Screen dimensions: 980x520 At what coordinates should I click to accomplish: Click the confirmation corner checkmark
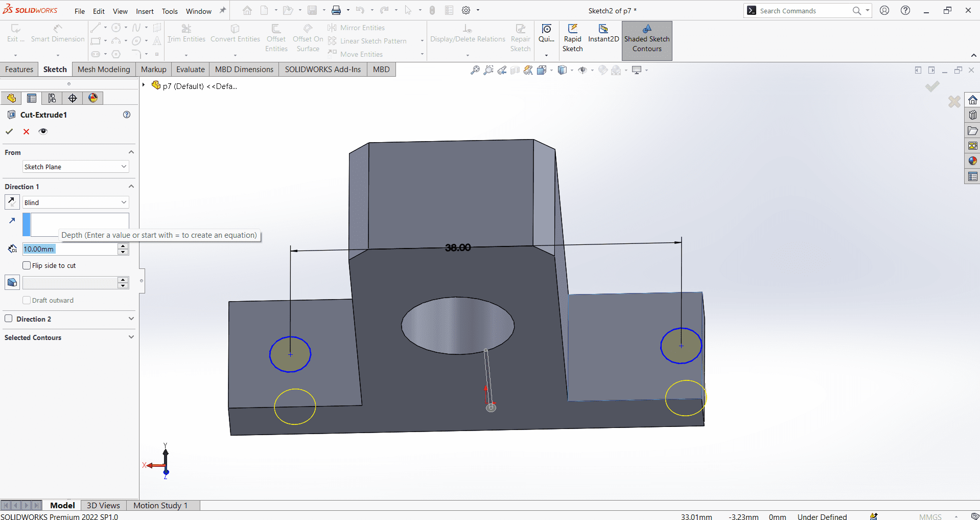(x=932, y=86)
